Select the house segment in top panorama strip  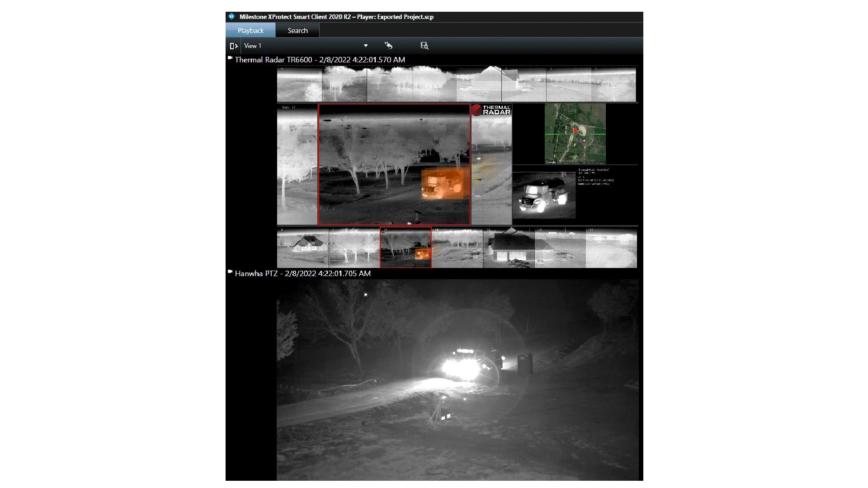[479, 84]
